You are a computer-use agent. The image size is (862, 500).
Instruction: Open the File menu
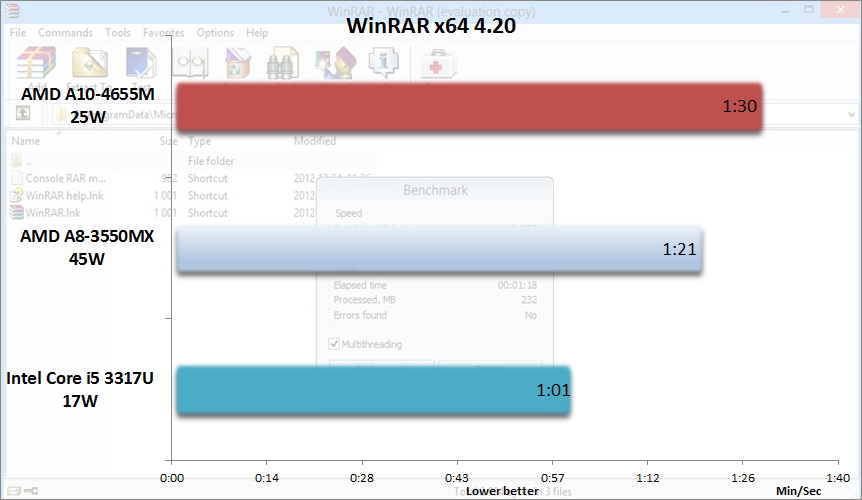click(18, 32)
